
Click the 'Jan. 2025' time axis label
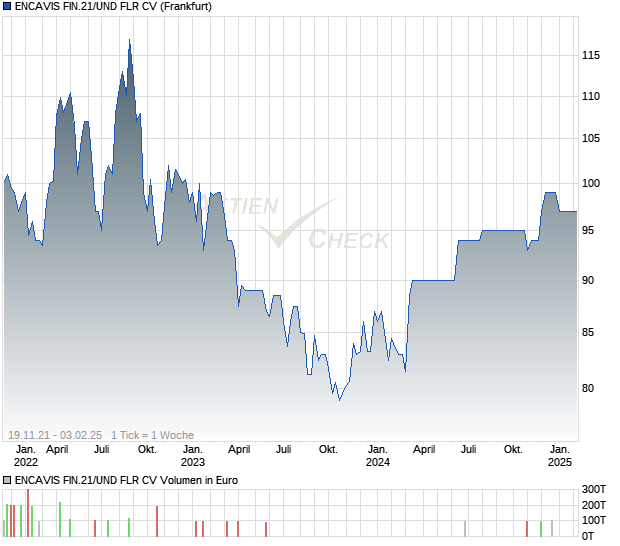[560, 455]
